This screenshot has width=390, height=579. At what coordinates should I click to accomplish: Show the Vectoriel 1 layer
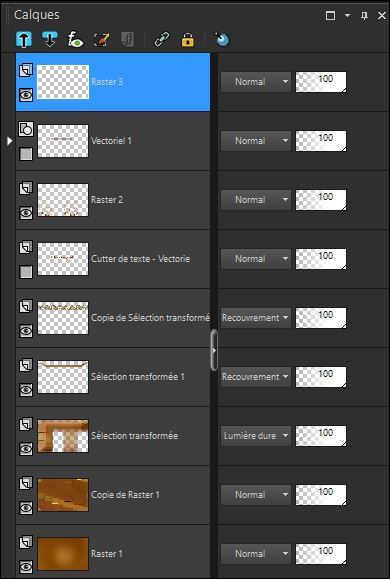click(x=26, y=154)
